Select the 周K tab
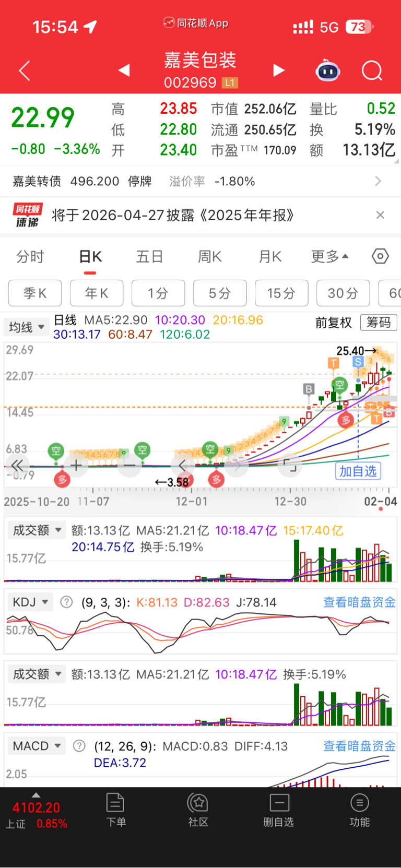Viewport: 401px width, 868px height. pos(210,257)
